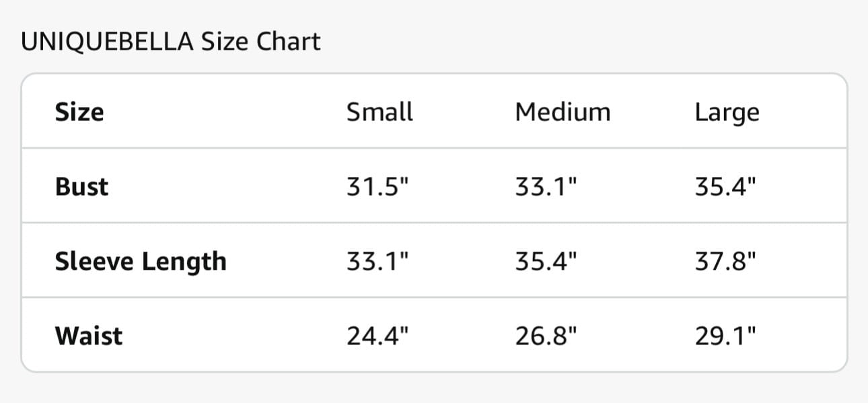Image resolution: width=868 pixels, height=403 pixels.
Task: Click the Medium column header
Action: (563, 112)
